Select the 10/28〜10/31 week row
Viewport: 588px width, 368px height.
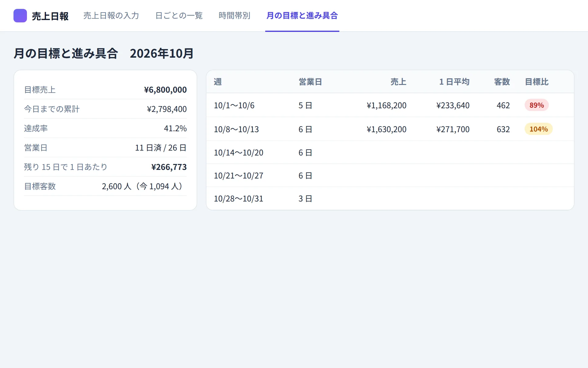(390, 198)
